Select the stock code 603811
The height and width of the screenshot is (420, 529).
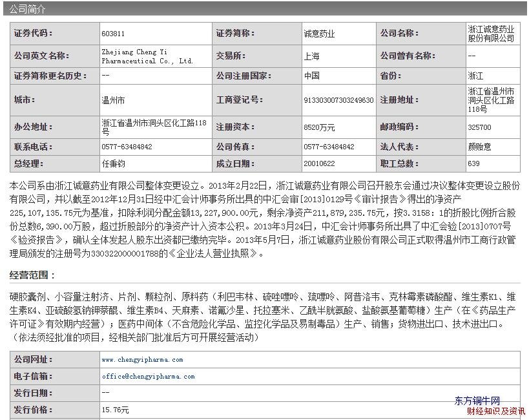pos(113,34)
